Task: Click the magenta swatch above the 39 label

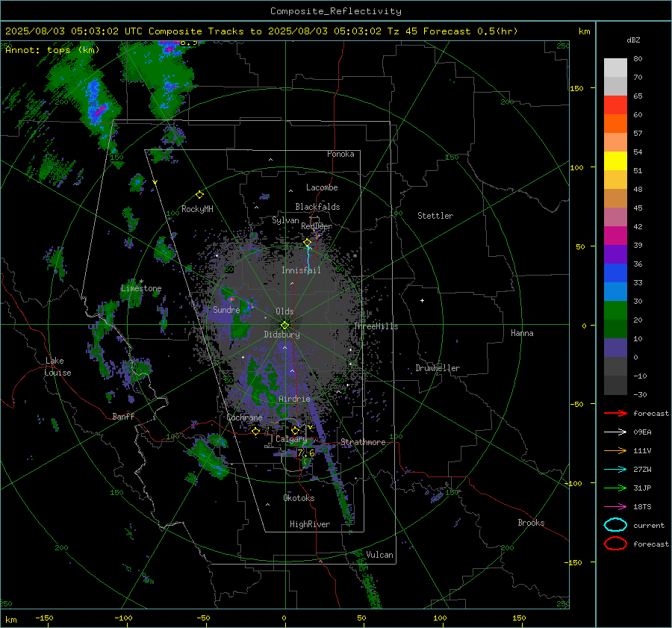Action: (x=615, y=236)
